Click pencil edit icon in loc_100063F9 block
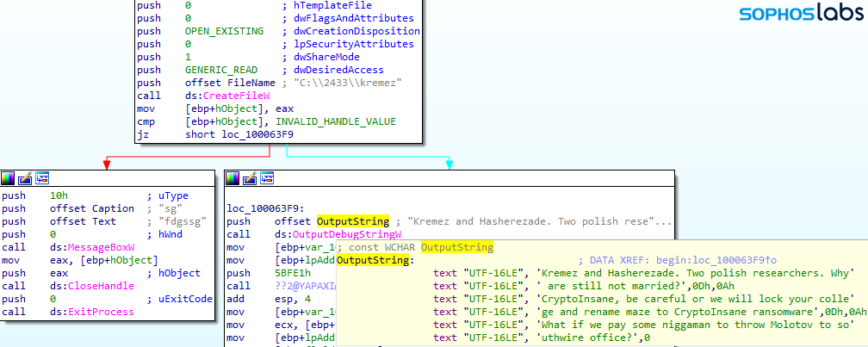 click(x=250, y=178)
